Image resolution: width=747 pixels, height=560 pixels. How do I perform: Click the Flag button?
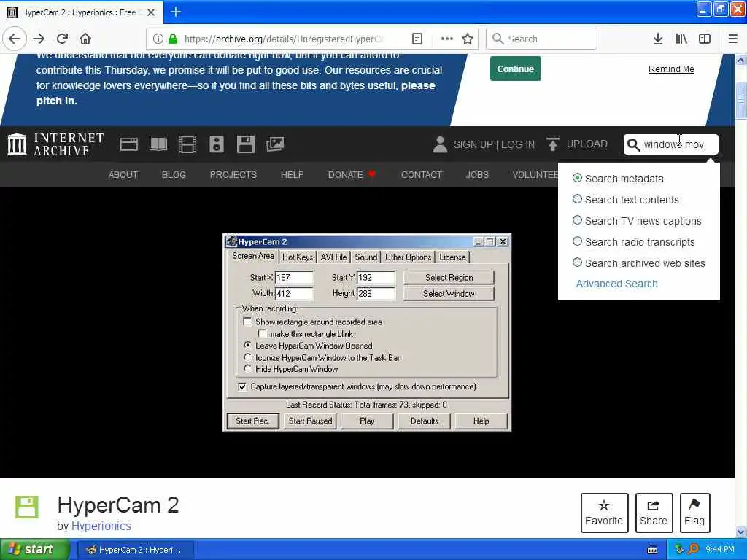tap(694, 513)
